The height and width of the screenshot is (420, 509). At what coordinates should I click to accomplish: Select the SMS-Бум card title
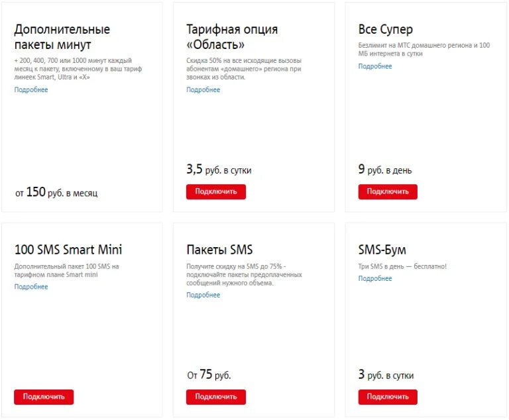pos(382,250)
